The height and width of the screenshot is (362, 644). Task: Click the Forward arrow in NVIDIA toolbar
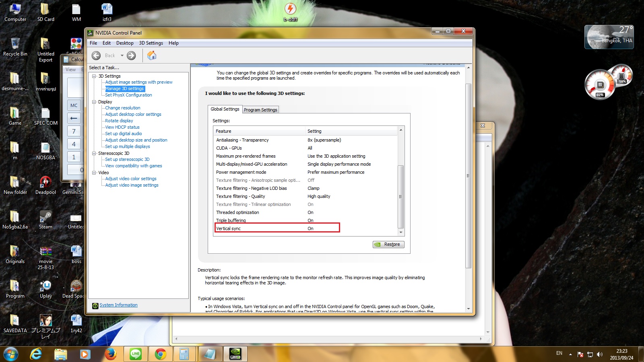click(x=131, y=56)
